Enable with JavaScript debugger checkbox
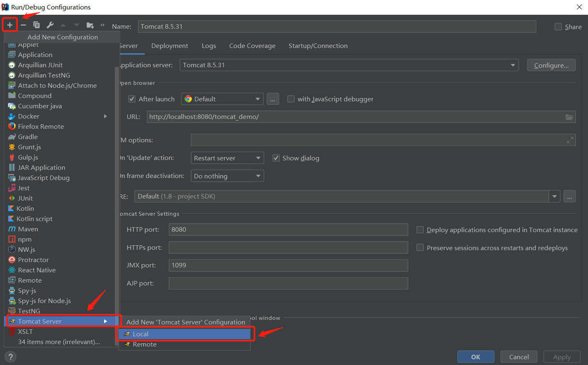This screenshot has width=588, height=365. [291, 99]
